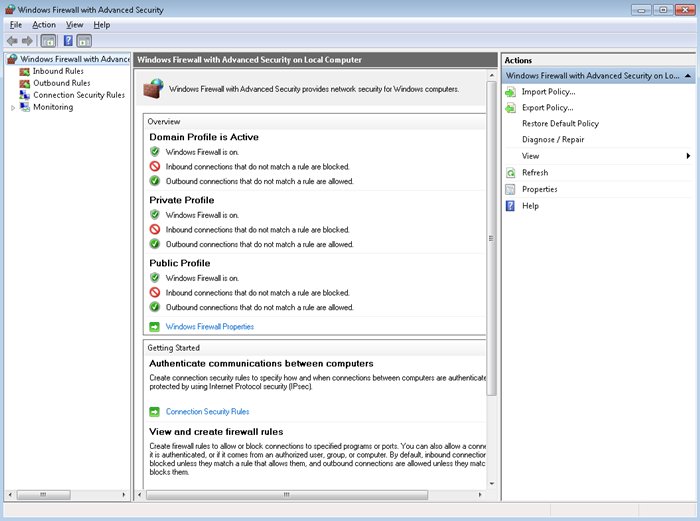Click the Help icon in Actions pane
Image resolution: width=700 pixels, height=521 pixels.
coord(510,206)
